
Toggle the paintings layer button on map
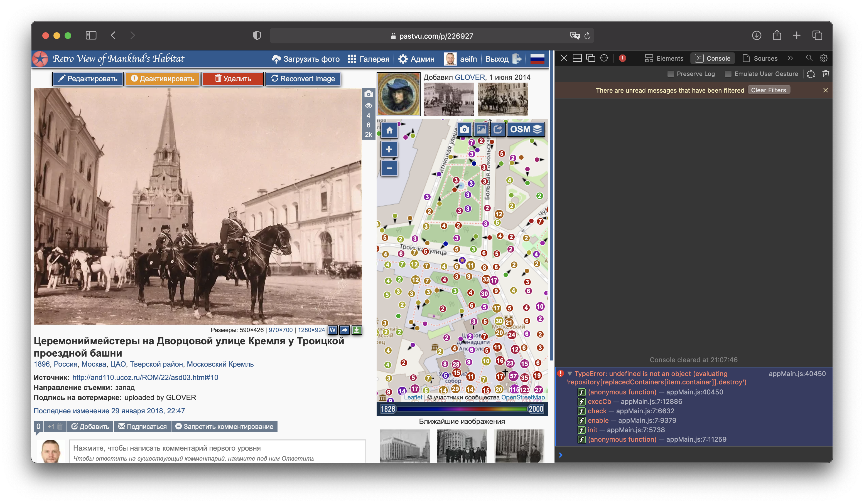481,130
